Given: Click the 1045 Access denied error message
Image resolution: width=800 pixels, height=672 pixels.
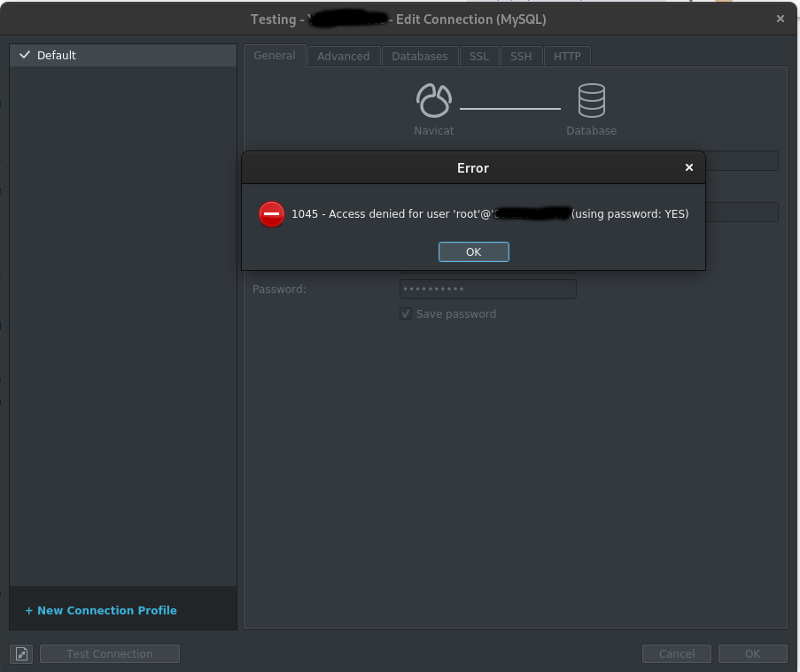Looking at the screenshot, I should [490, 213].
